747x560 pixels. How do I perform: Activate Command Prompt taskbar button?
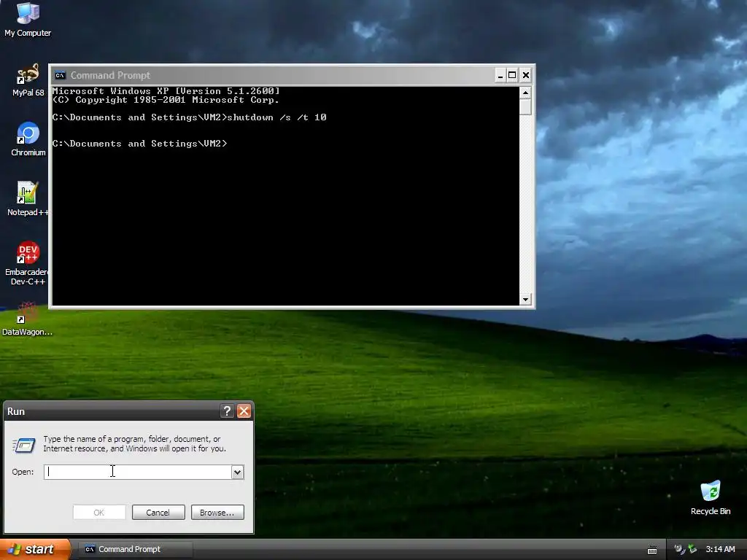[x=136, y=549]
